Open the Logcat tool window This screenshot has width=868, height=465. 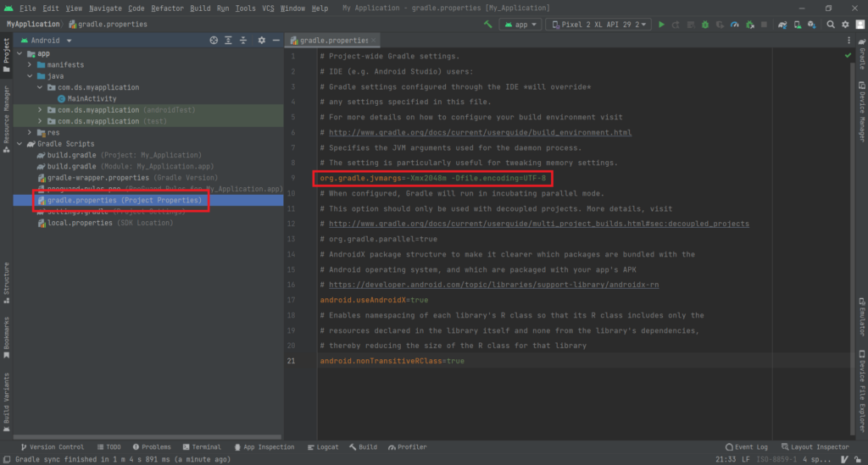click(x=323, y=446)
